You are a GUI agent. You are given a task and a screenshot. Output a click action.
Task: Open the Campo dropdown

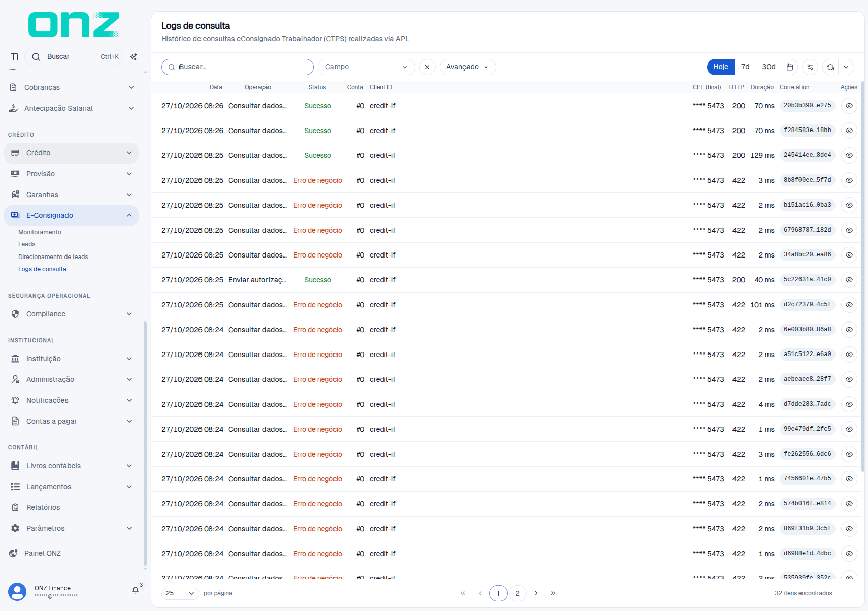366,67
